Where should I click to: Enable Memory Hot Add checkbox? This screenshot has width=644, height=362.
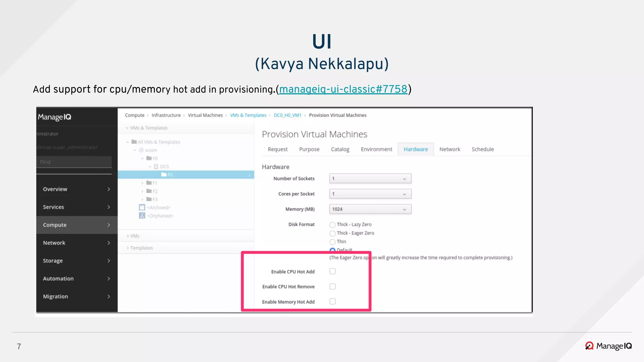point(332,301)
